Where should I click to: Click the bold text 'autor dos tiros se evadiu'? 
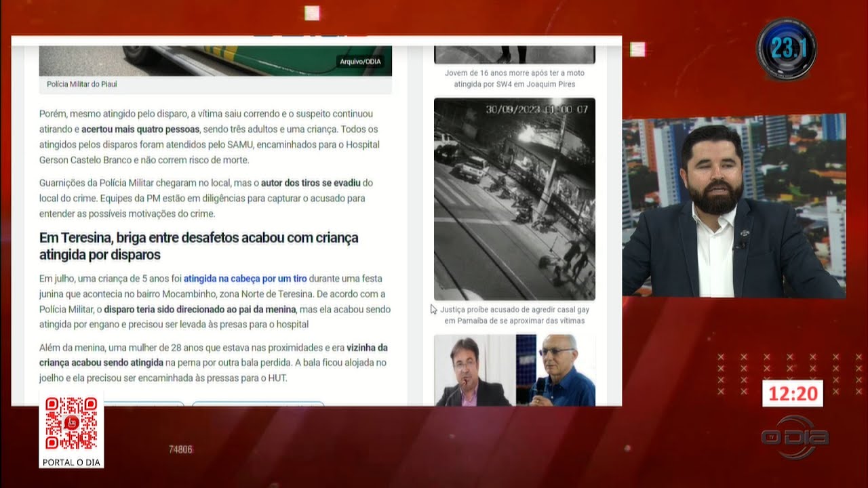coord(311,183)
